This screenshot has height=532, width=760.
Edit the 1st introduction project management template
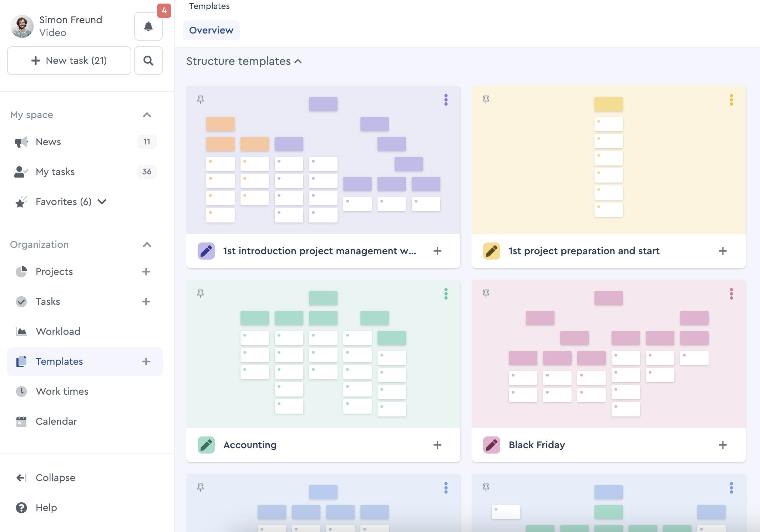click(206, 251)
